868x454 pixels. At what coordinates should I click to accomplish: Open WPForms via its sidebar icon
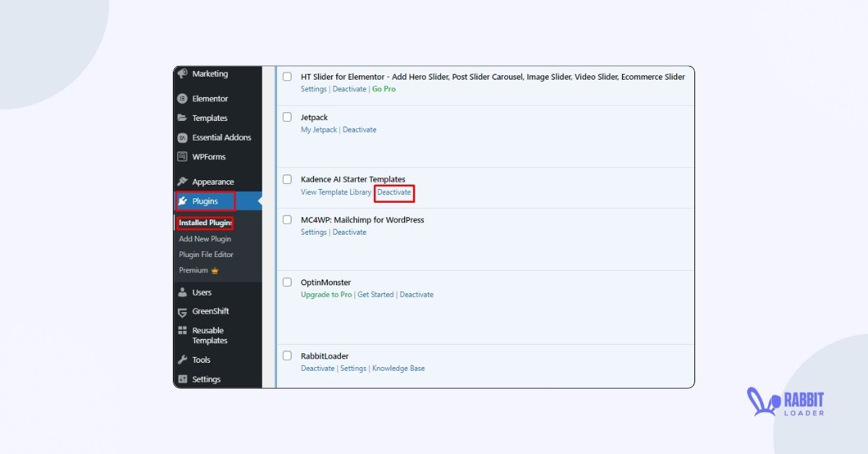click(x=182, y=156)
